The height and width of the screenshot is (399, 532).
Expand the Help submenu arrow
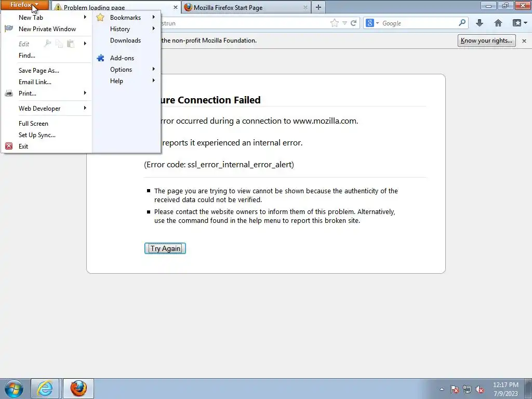[154, 81]
